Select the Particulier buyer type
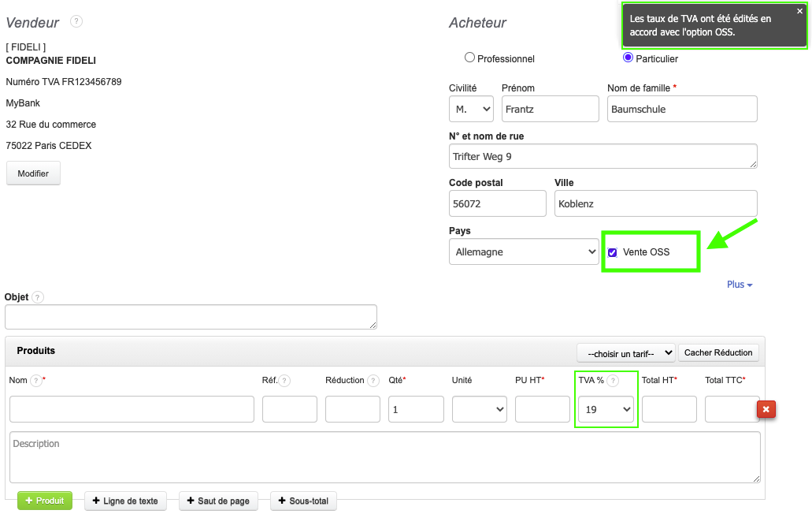 (x=628, y=58)
